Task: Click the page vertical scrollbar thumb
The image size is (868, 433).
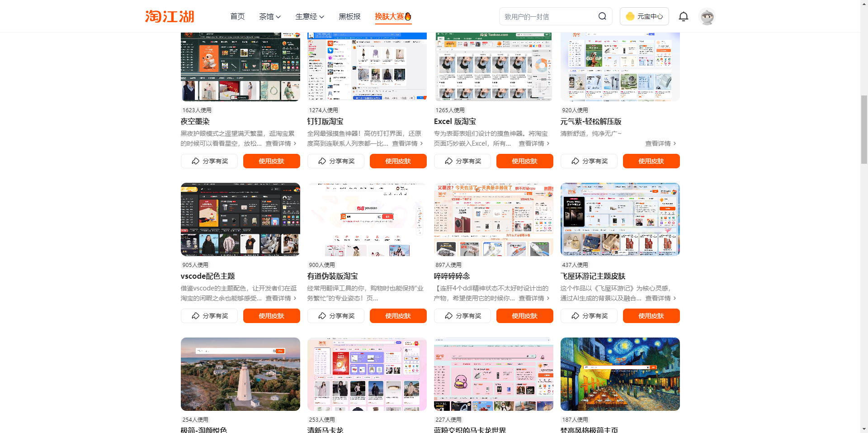Action: tap(864, 129)
